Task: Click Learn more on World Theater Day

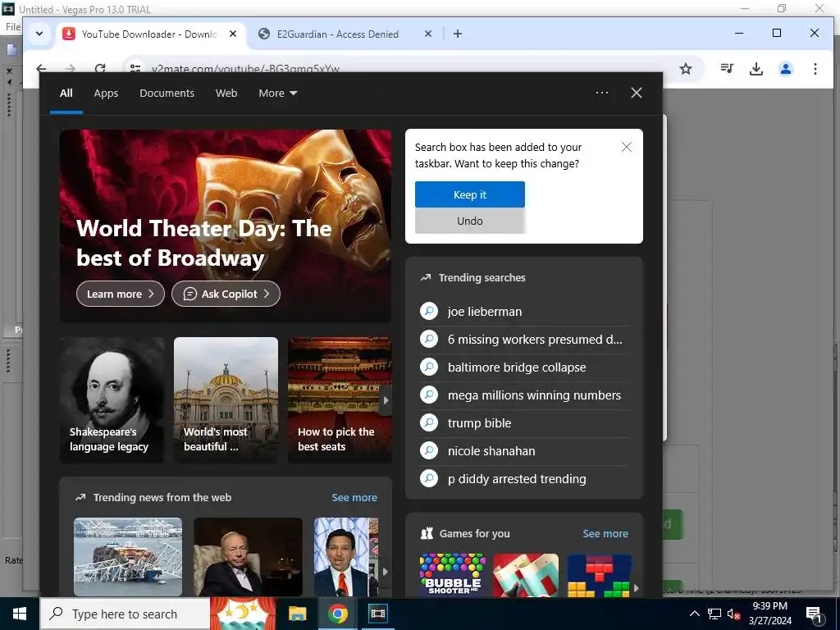Action: [x=120, y=294]
